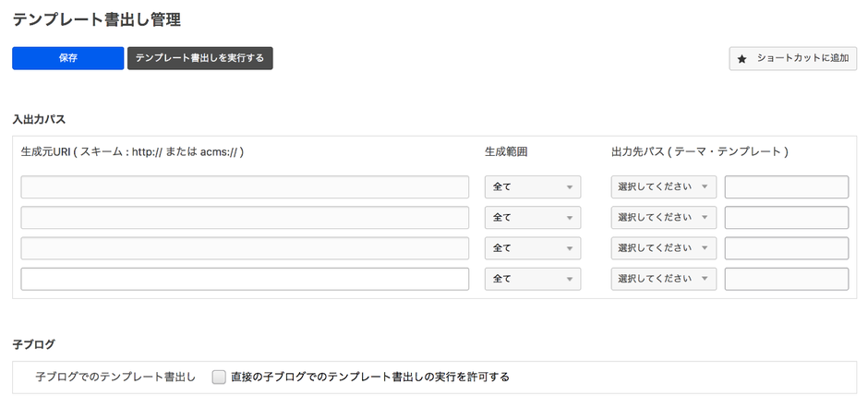
Task: Expand the third row 選択してください dropdown
Action: click(x=664, y=248)
